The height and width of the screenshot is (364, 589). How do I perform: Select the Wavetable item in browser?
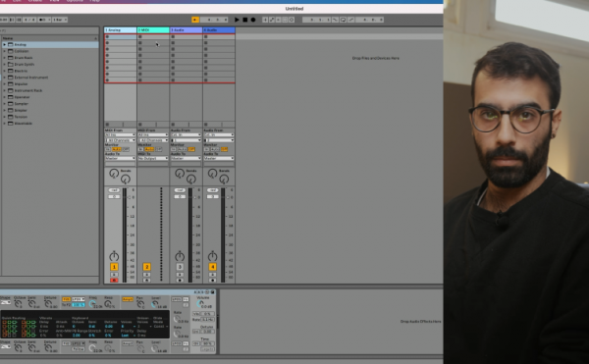(x=24, y=124)
